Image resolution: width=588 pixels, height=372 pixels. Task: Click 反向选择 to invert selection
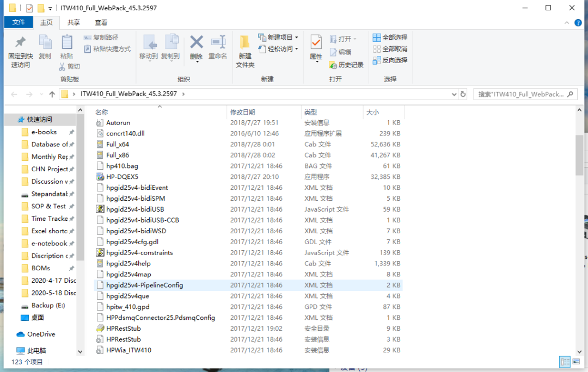[x=390, y=60]
